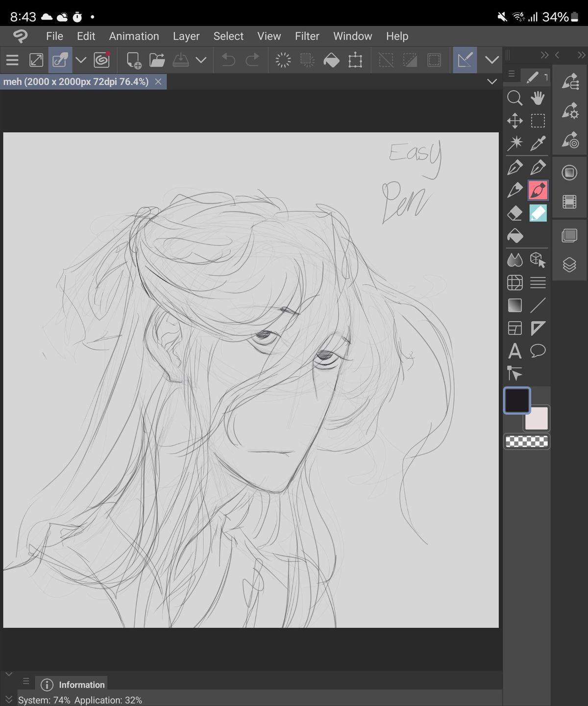Image resolution: width=588 pixels, height=706 pixels.
Task: Select the Hand move tool
Action: [538, 98]
